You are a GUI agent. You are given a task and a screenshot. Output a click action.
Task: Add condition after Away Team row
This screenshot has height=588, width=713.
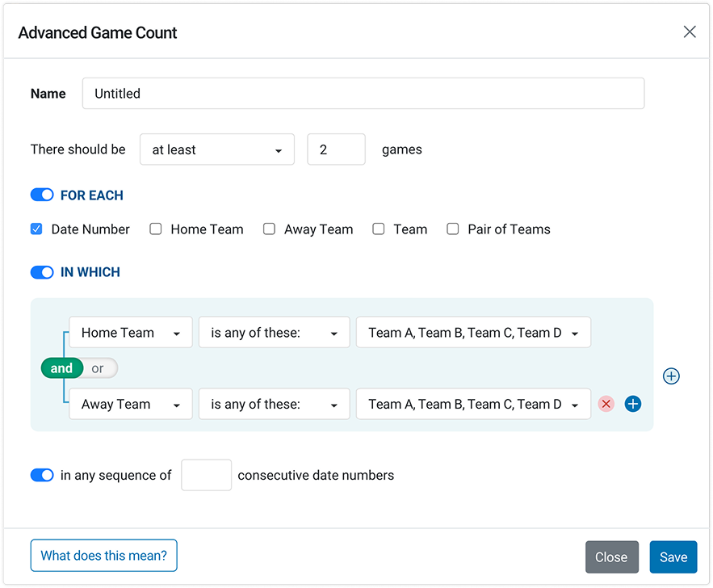(x=632, y=404)
